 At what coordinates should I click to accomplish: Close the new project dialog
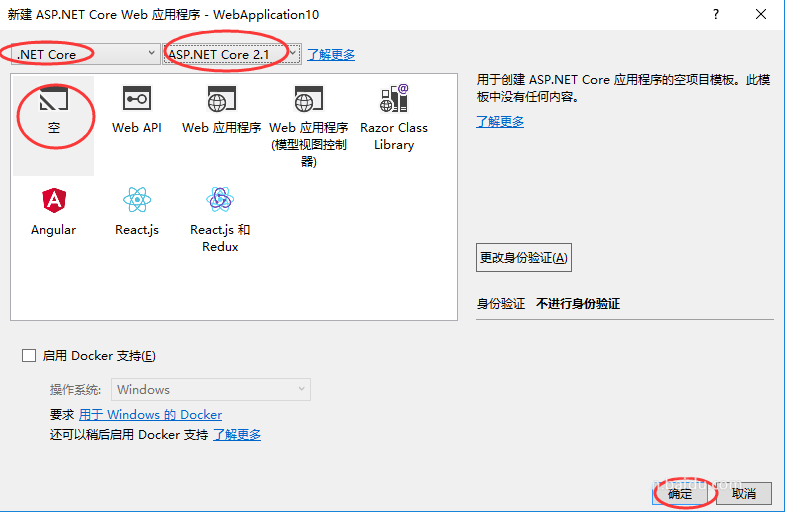pyautogui.click(x=761, y=14)
